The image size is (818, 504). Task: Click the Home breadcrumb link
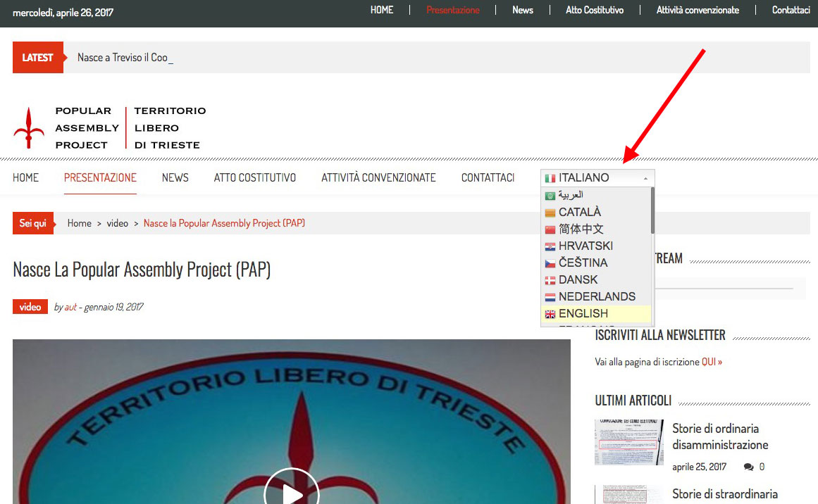(80, 223)
